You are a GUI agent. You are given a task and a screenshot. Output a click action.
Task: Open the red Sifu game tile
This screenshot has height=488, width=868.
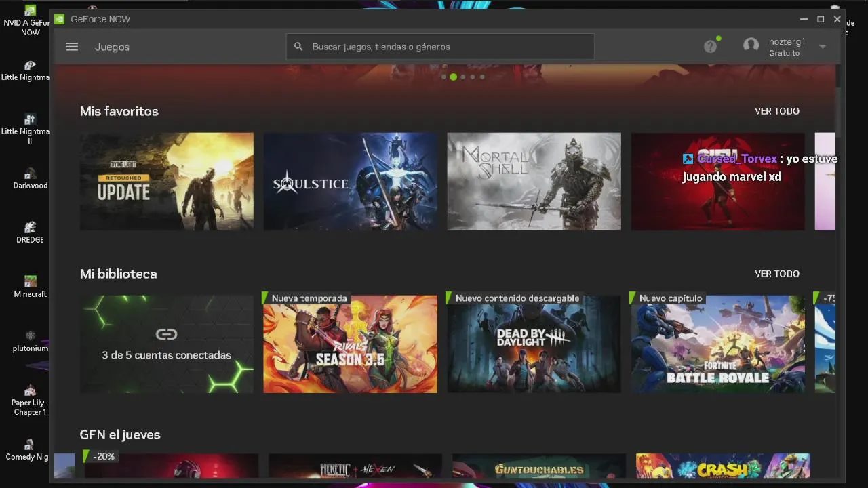click(718, 181)
